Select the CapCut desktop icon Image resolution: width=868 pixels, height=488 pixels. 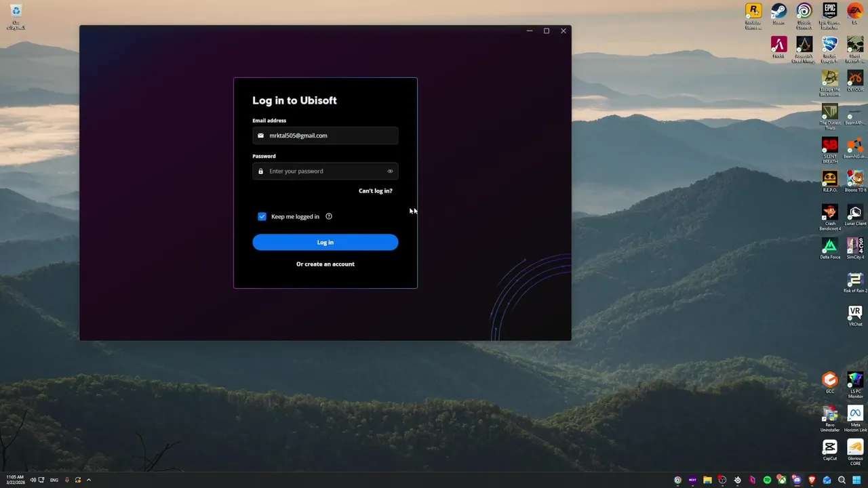(x=829, y=450)
